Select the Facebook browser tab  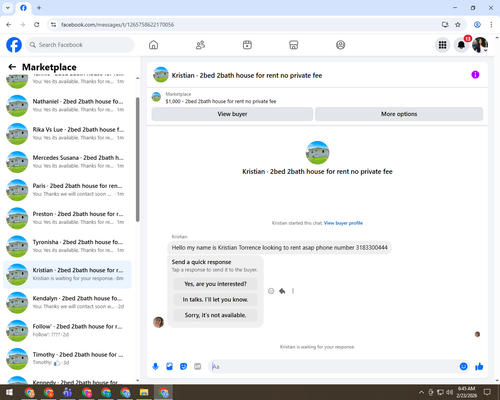coord(23,8)
